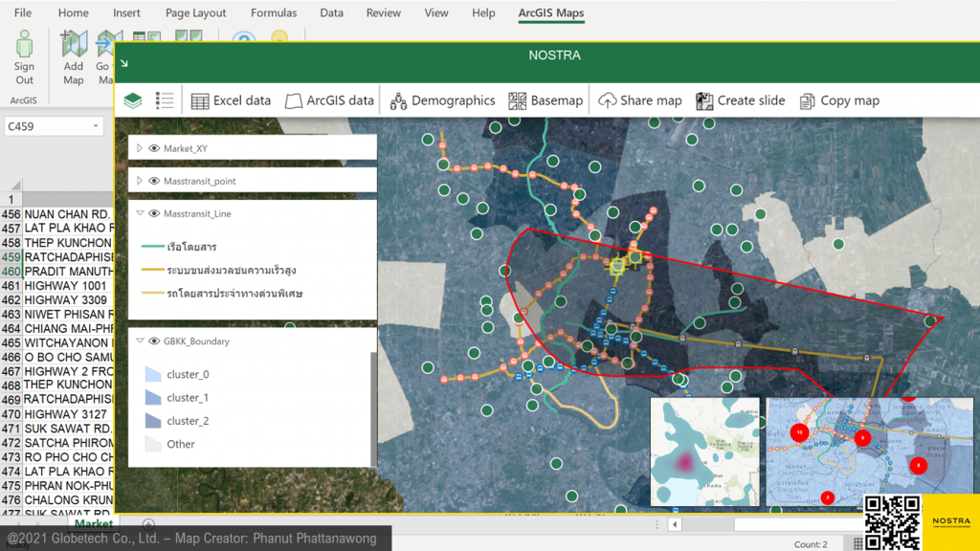Screen dimensions: 980x551
Task: Click the Other legend color swatch
Action: pyautogui.click(x=153, y=444)
